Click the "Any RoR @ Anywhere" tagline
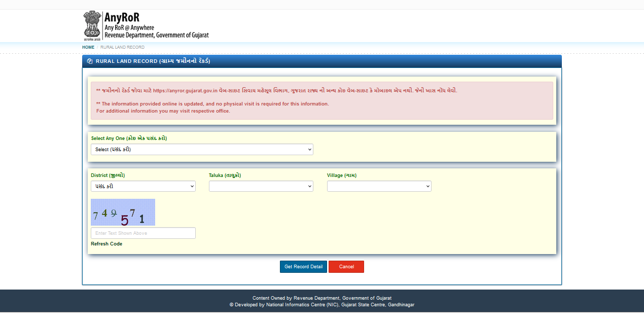This screenshot has height=322, width=644. point(128,28)
